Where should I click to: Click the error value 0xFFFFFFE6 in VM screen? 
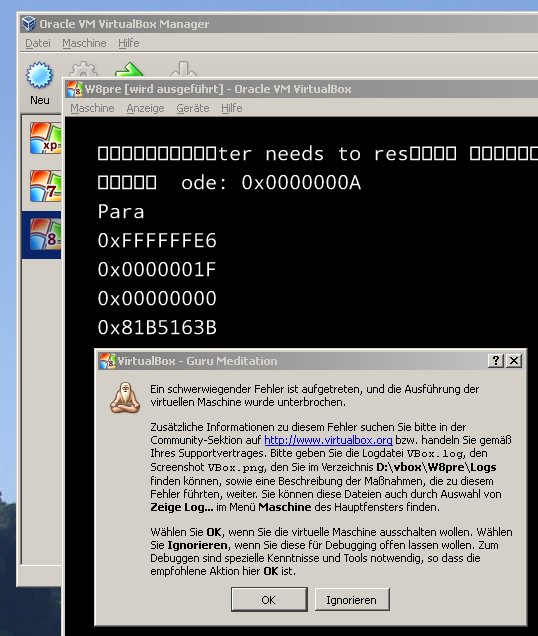pos(157,241)
